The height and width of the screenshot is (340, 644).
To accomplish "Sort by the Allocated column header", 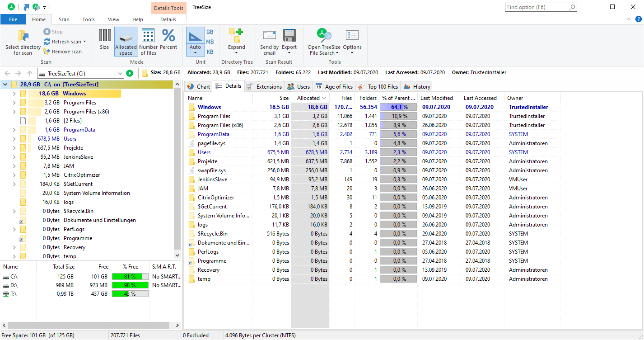I will click(310, 98).
